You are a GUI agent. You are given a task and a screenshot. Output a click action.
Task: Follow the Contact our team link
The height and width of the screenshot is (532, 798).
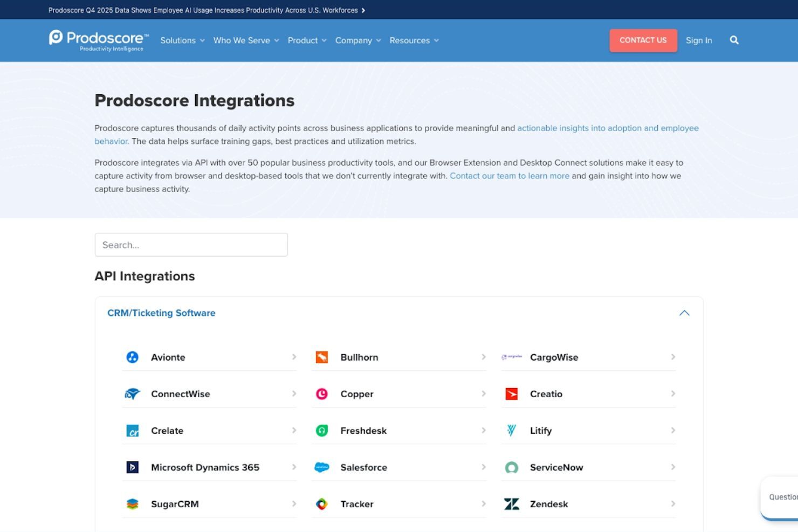pos(509,176)
